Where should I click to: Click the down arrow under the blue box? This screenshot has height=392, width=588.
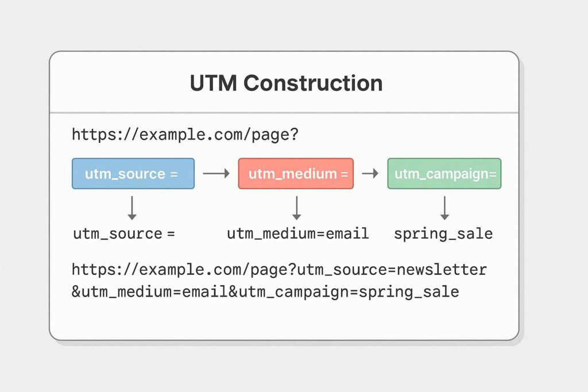132,208
